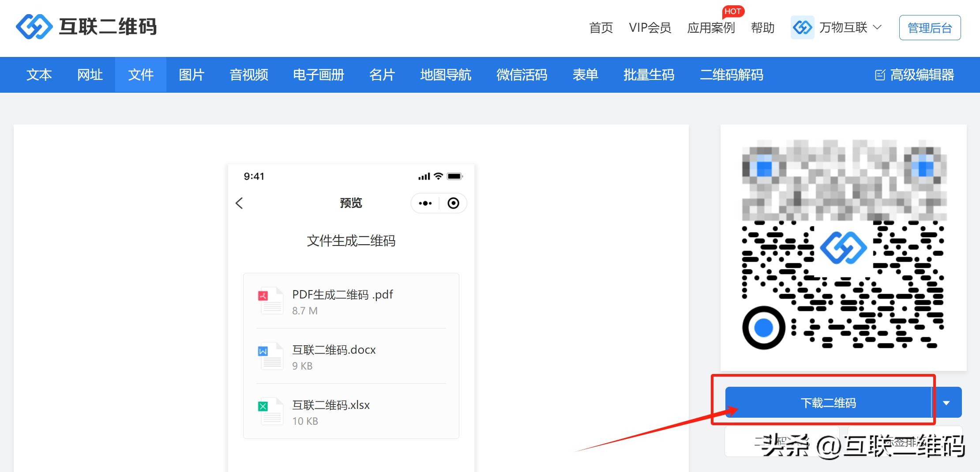The height and width of the screenshot is (472, 980).
Task: Go to the 二维码解码 tab
Action: click(x=731, y=75)
